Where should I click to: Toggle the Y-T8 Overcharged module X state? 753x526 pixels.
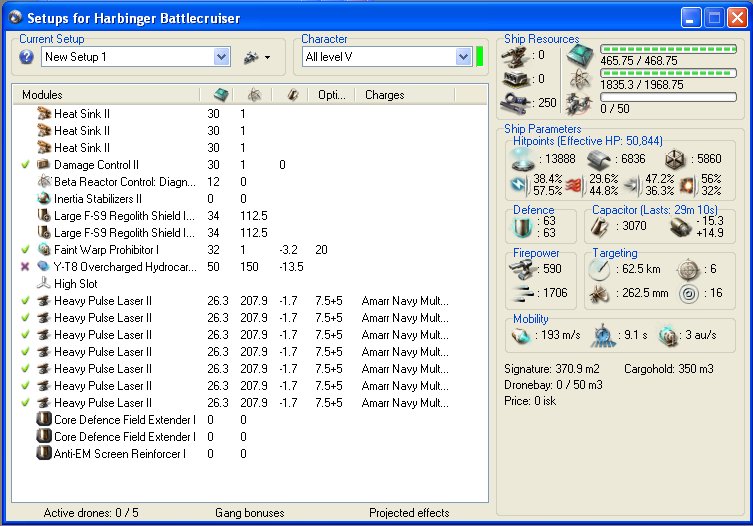coord(25,266)
